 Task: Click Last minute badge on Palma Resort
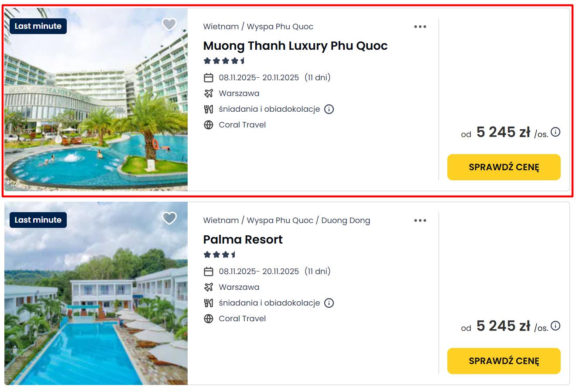(x=38, y=220)
